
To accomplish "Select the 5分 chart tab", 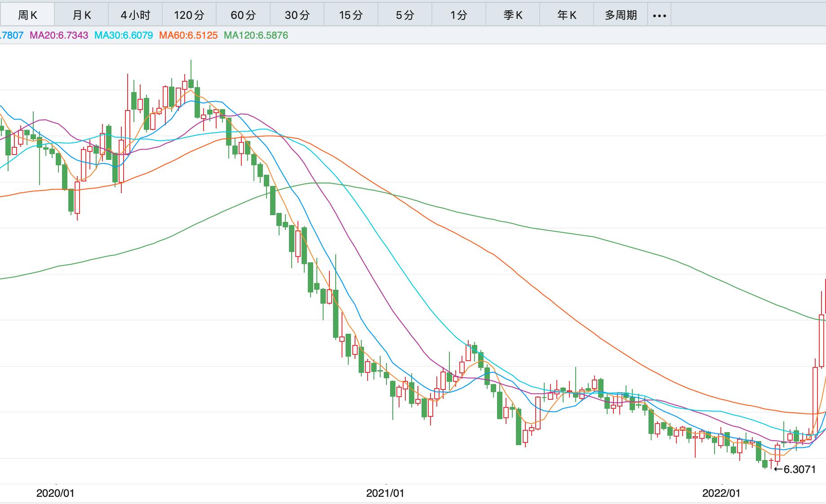I will click(405, 15).
